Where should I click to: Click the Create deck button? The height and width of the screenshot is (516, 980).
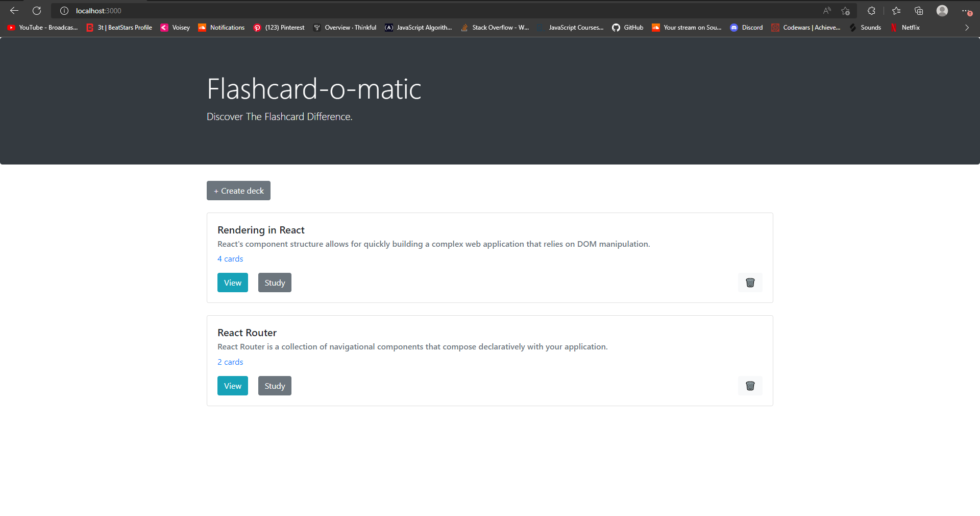(238, 191)
